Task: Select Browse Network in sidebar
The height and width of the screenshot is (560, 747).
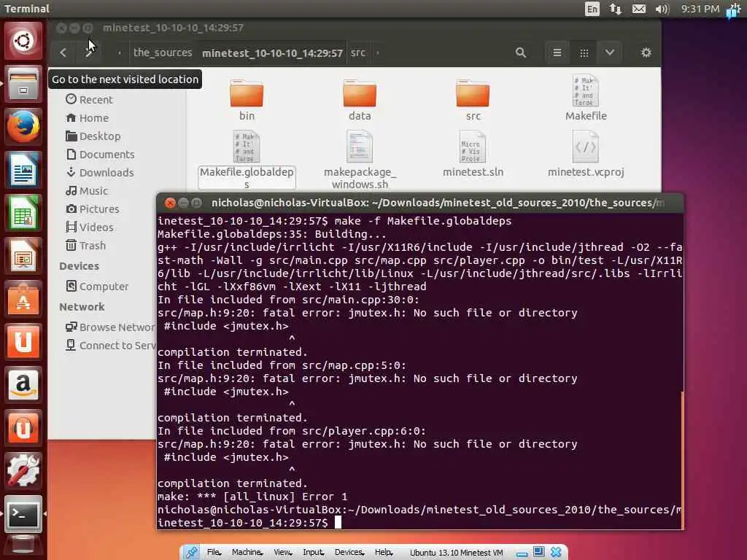Action: point(111,327)
